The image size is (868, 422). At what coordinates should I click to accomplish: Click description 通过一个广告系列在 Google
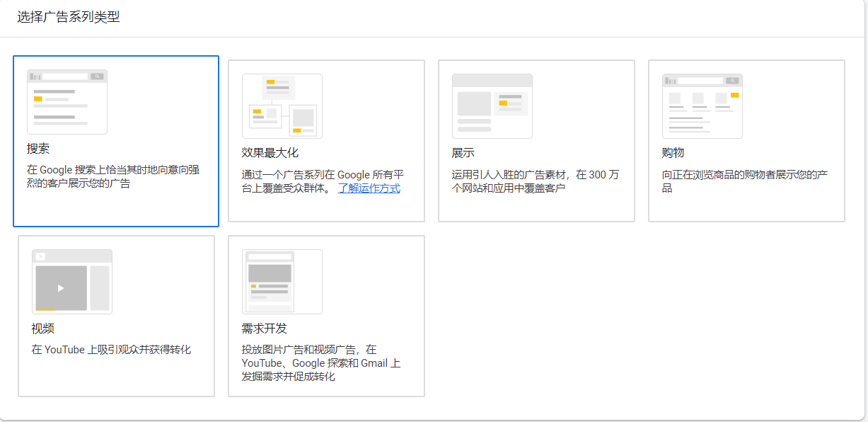click(x=323, y=181)
